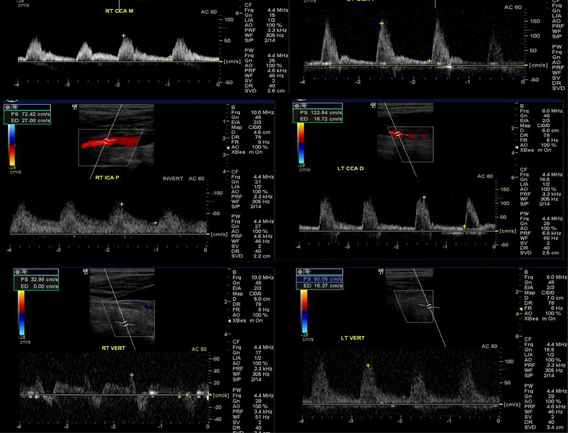Click the velocity color bar in LT CCA D panel
This screenshot has height=433, width=568.
301,143
